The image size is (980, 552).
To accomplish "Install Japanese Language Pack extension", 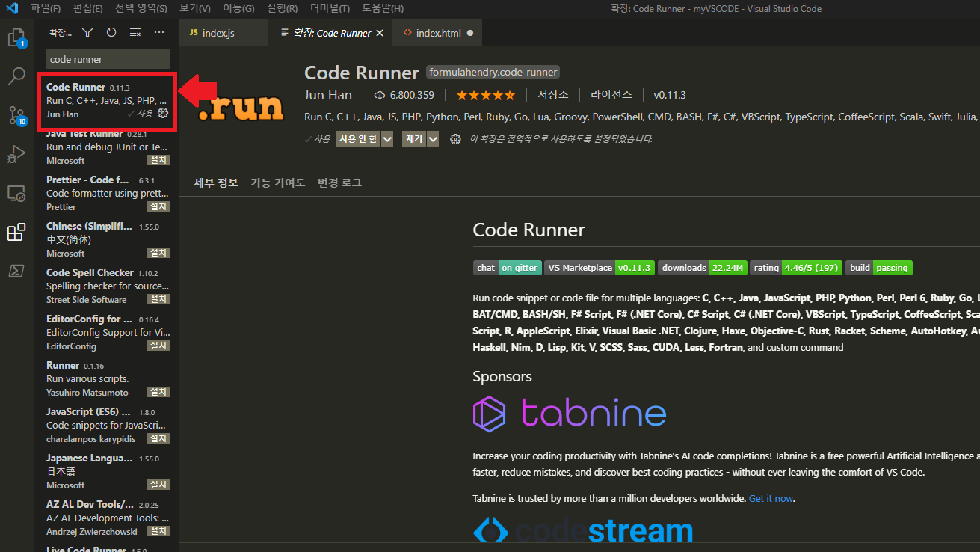I will coord(158,485).
